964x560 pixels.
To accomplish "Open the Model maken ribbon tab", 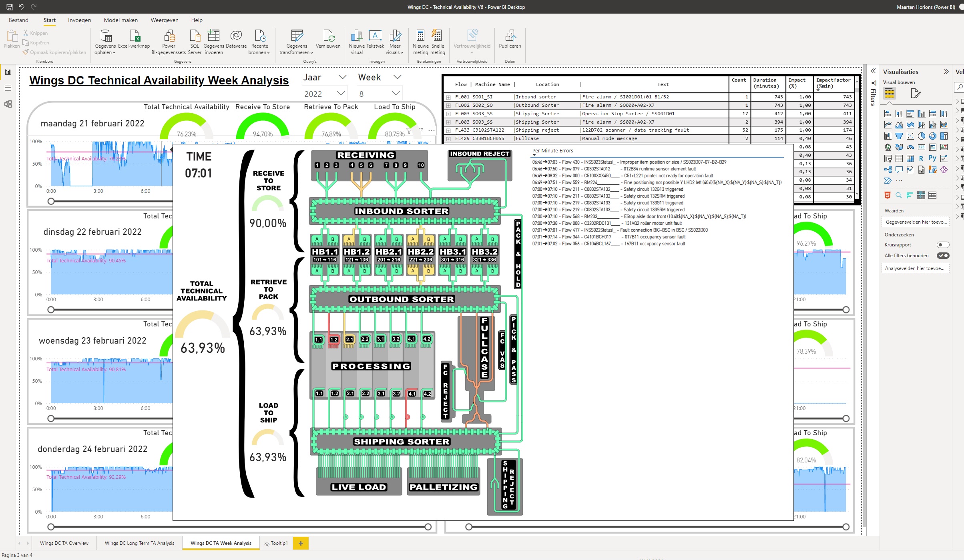I will click(x=120, y=20).
